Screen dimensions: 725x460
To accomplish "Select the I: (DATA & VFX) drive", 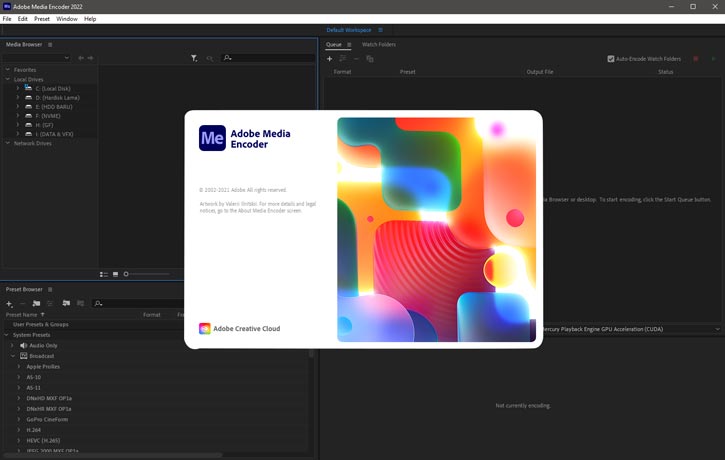I will (x=54, y=134).
